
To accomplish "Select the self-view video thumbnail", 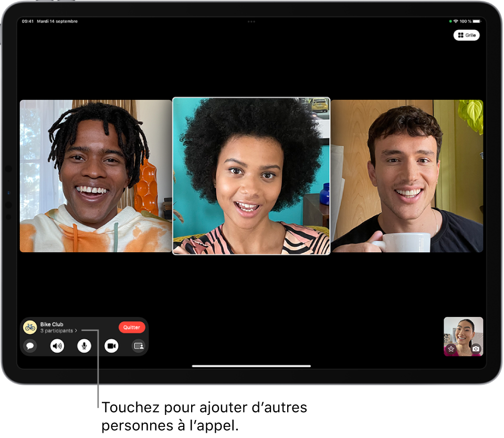I will 463,337.
